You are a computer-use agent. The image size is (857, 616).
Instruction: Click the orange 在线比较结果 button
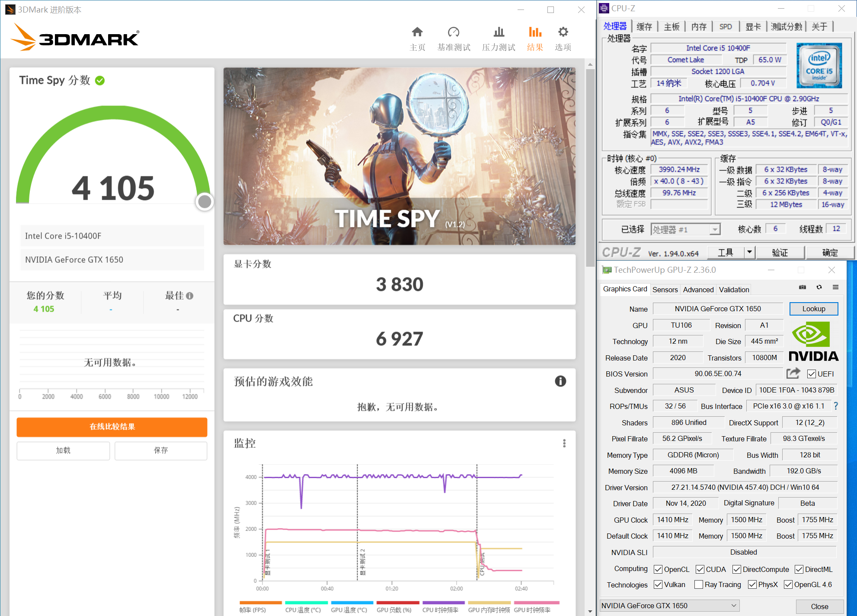[x=112, y=427]
